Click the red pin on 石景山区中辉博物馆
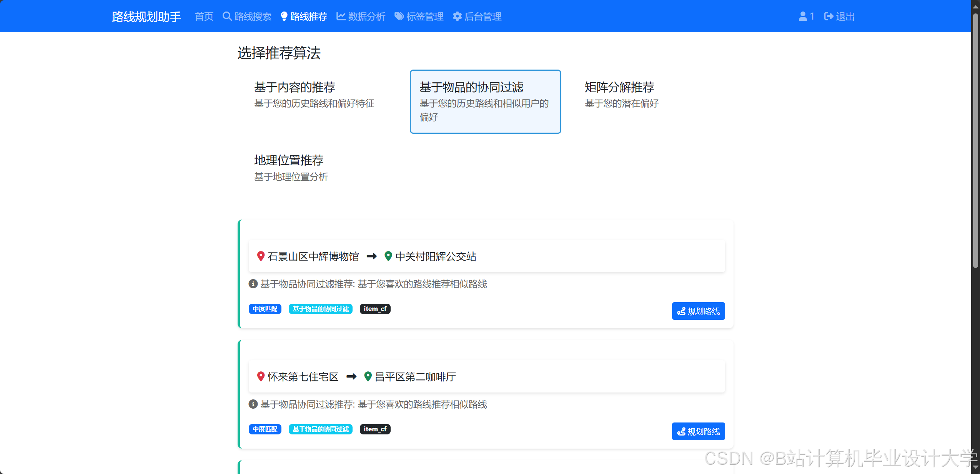980x474 pixels. tap(261, 256)
